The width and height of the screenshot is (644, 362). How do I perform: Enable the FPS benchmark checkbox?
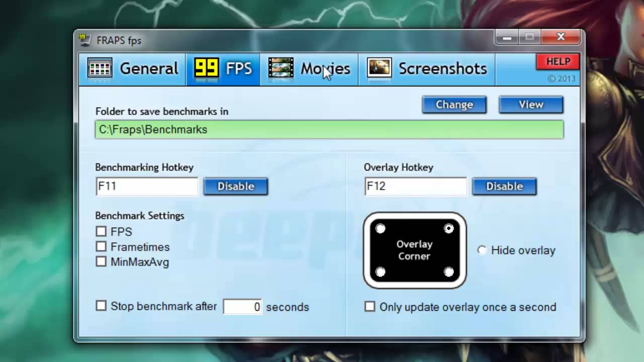pos(101,231)
